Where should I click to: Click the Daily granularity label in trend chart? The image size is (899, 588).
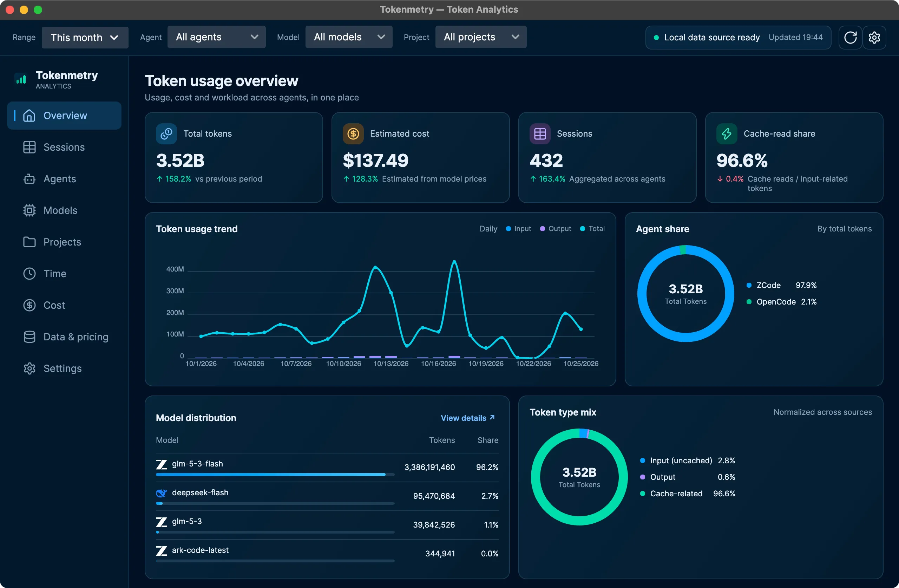click(488, 229)
